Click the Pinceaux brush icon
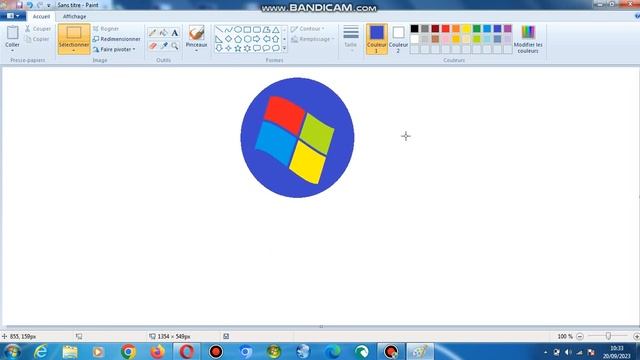640x360 pixels. [x=196, y=33]
